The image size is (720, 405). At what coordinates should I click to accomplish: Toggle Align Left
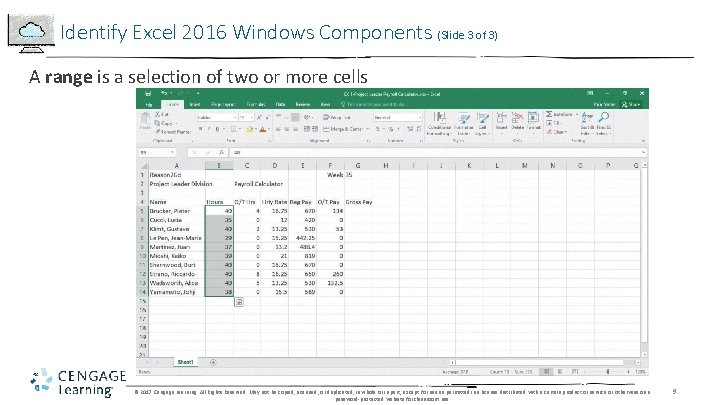(278, 129)
